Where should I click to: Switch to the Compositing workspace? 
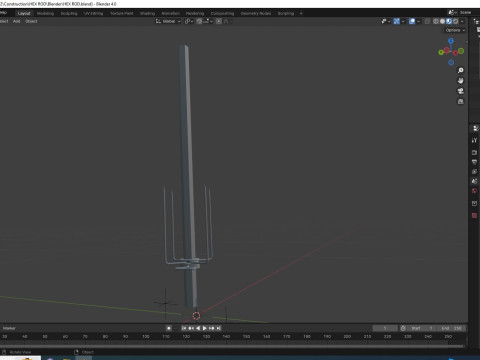point(222,13)
